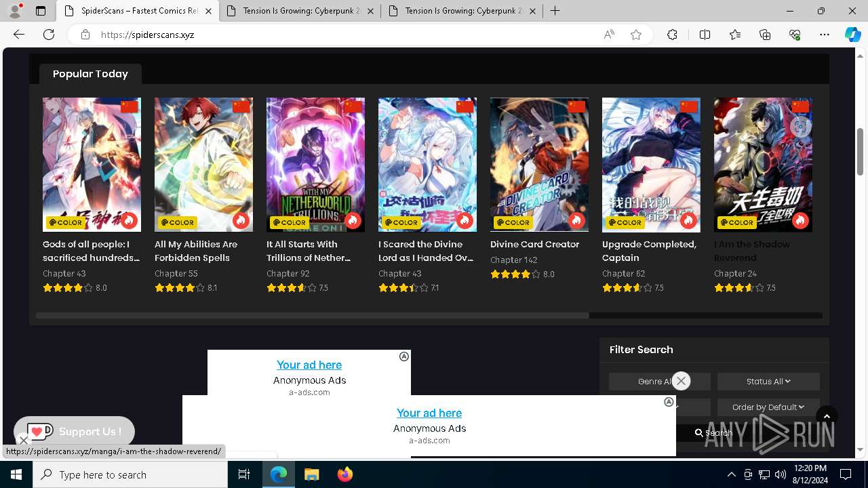Close overlay with round X button
Viewport: 868px width, 488px height.
click(682, 381)
